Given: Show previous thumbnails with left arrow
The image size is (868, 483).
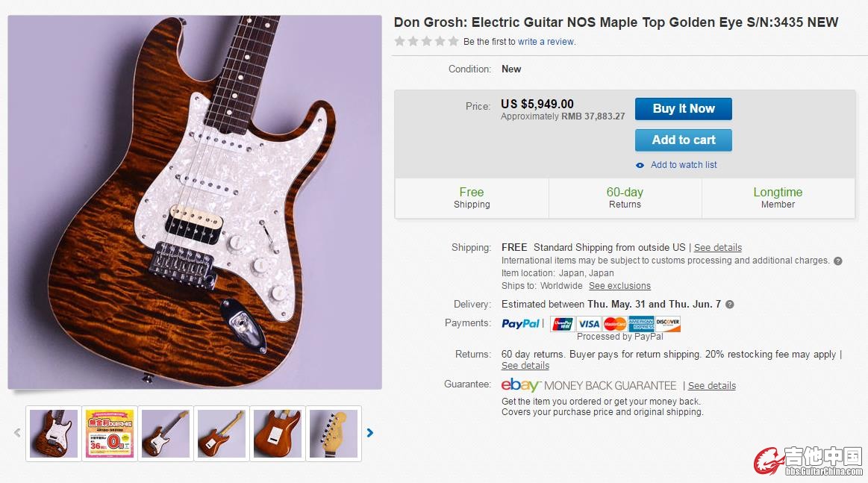Looking at the screenshot, I should coord(17,432).
